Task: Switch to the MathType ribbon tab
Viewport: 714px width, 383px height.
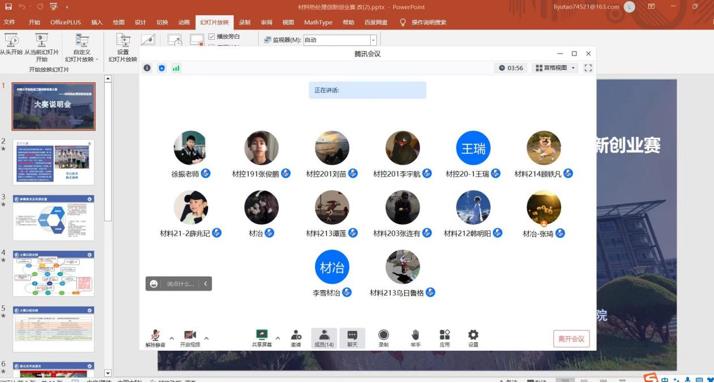Action: click(x=318, y=22)
